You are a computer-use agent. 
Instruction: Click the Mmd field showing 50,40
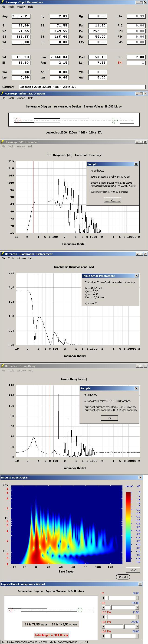click(98, 57)
